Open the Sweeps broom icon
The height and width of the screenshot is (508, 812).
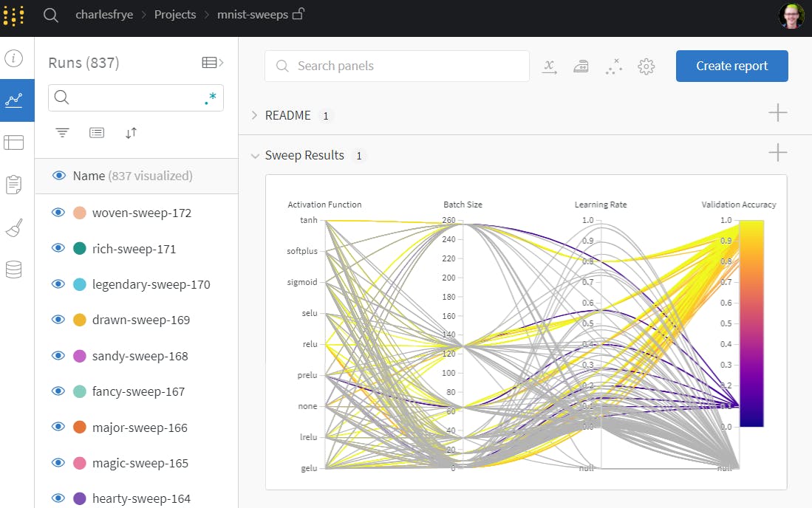[14, 227]
